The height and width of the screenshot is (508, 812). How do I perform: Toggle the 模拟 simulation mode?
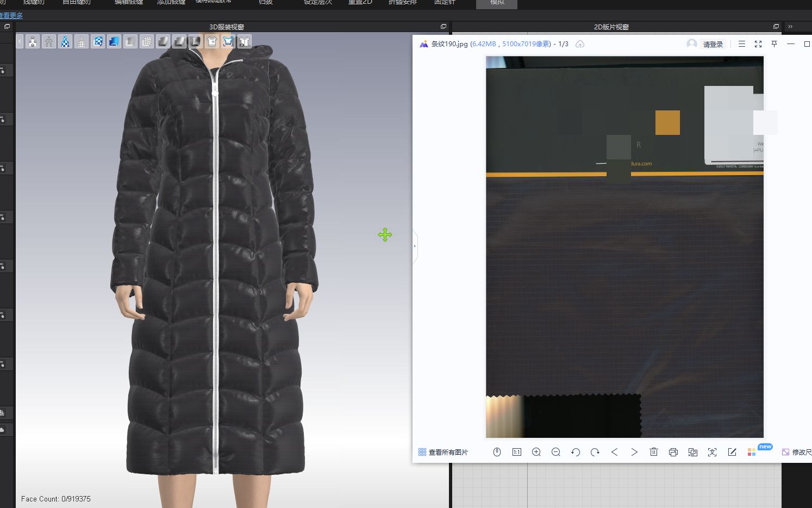point(496,3)
